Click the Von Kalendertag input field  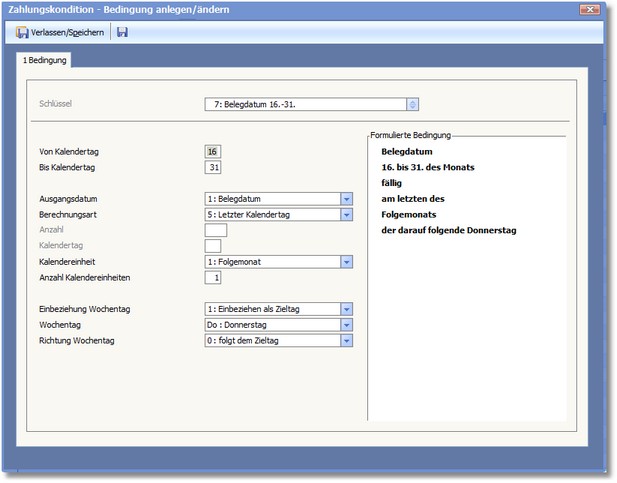213,151
